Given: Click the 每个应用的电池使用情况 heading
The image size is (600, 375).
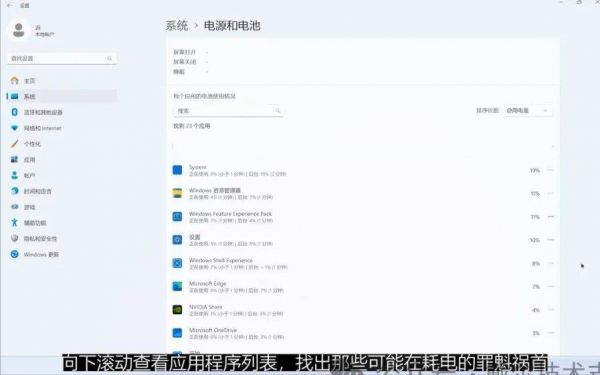Looking at the screenshot, I should tap(205, 96).
